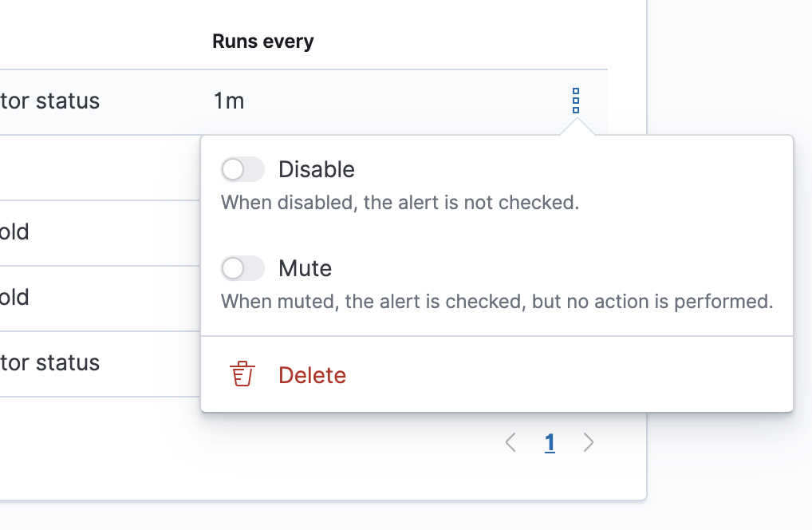
Task: Click the next page chevron
Action: coord(589,441)
